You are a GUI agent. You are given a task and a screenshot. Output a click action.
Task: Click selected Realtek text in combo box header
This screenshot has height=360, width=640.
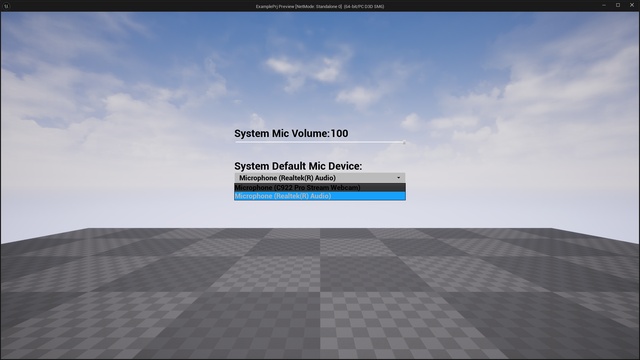(287, 178)
